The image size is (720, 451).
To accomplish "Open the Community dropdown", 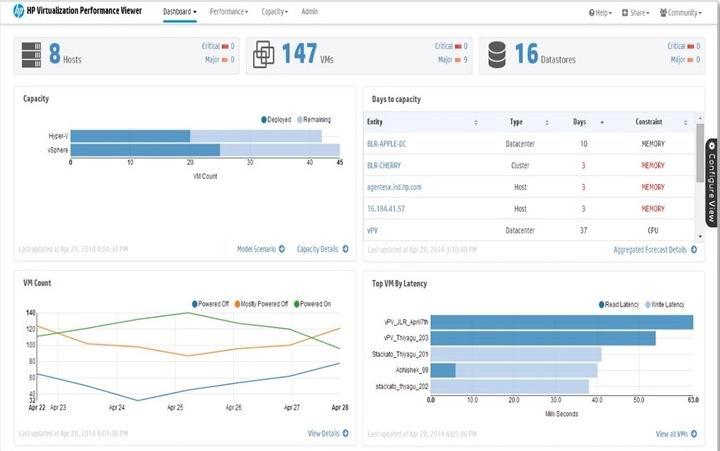I will pos(681,13).
